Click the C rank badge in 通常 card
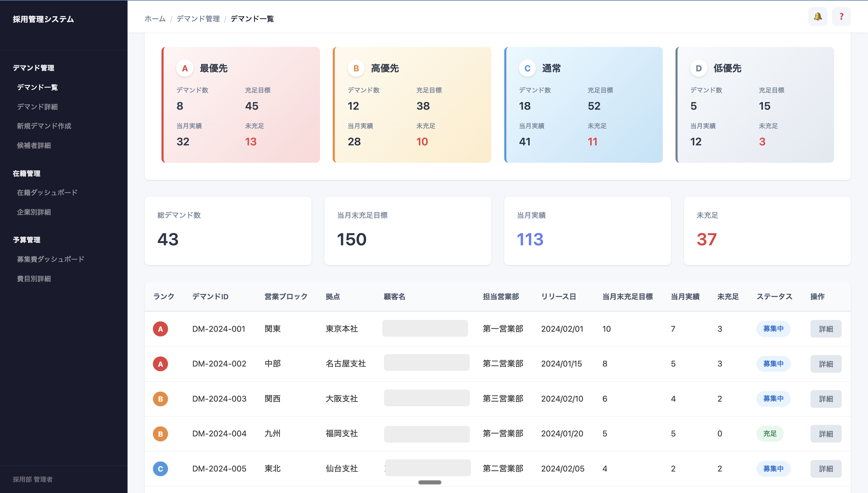 (527, 68)
